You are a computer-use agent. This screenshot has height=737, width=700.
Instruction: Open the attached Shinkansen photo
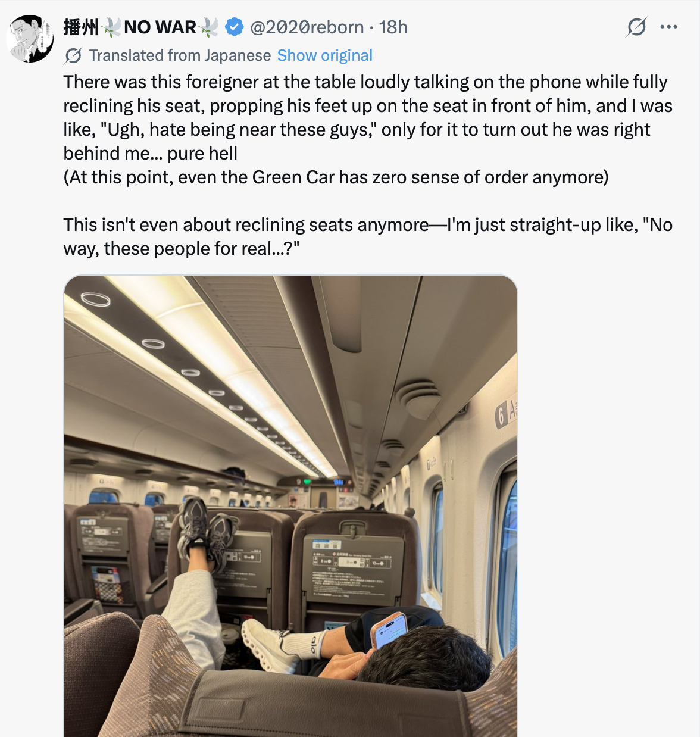coord(290,506)
